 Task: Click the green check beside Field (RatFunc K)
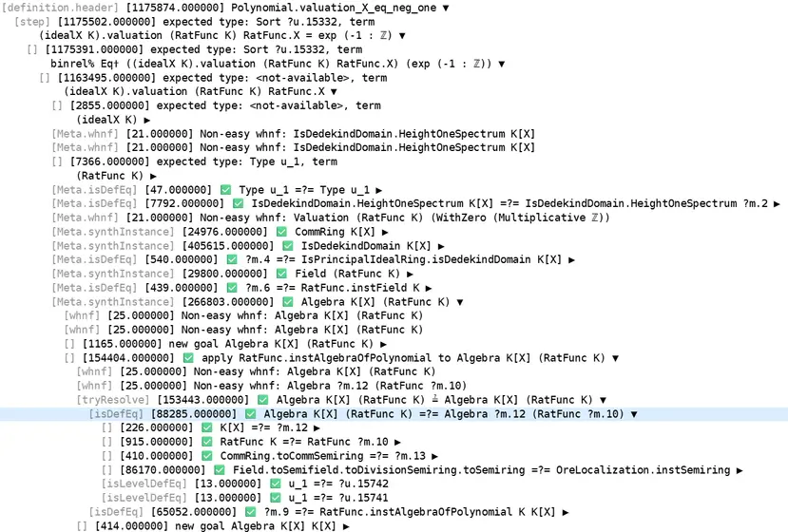[281, 274]
